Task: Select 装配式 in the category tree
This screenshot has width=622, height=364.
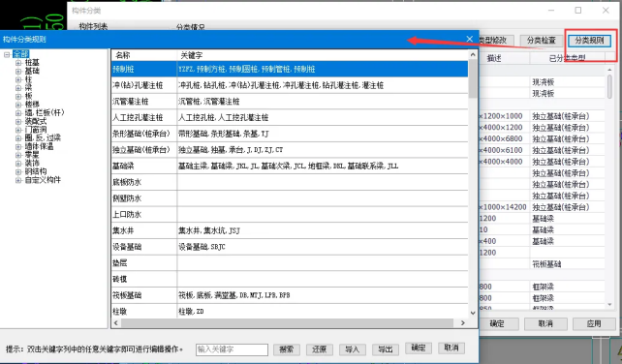Action: click(36, 121)
